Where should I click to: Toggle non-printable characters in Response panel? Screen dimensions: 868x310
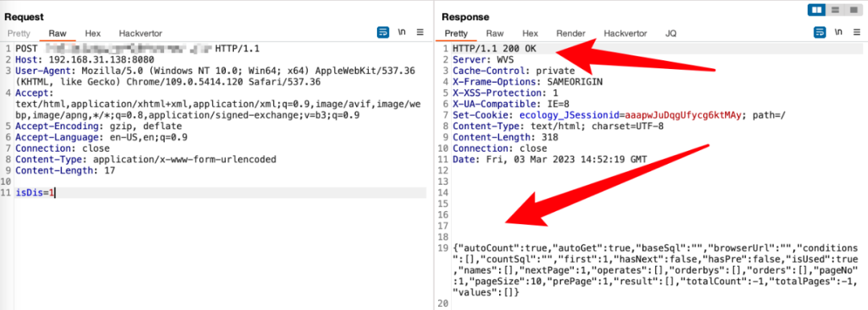coord(838,32)
